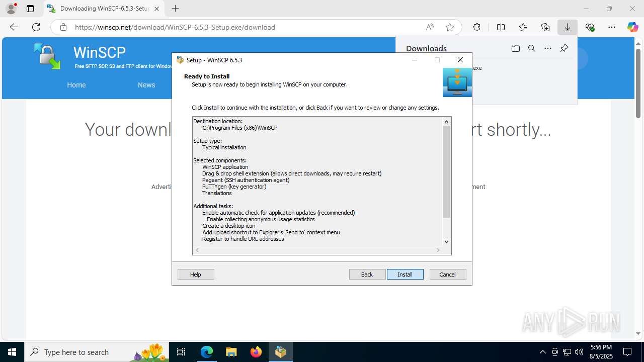Click 'Create a desktop icon' line
Viewport: 644px width, 362px height.
[x=229, y=226]
